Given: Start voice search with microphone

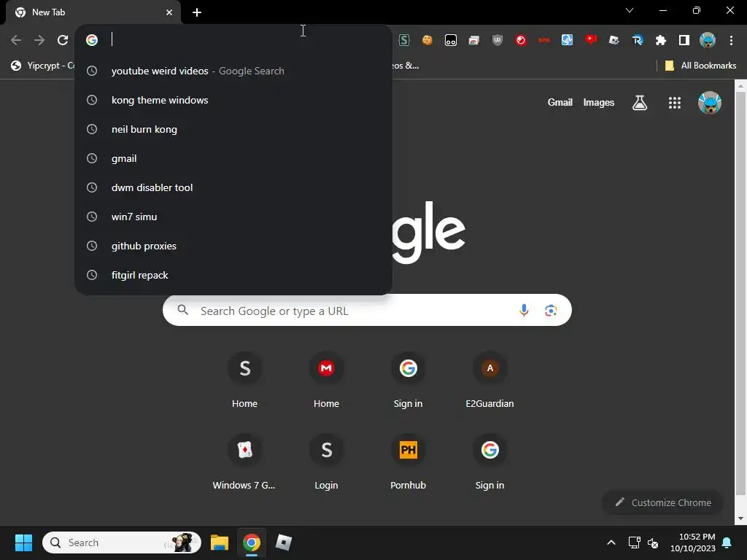Looking at the screenshot, I should [524, 311].
